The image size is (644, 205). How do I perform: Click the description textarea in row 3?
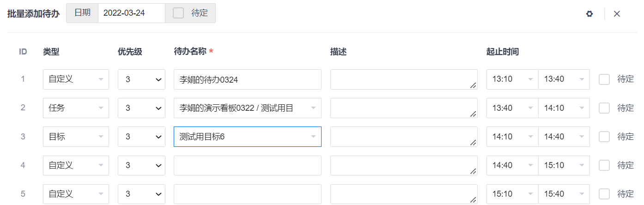point(403,137)
